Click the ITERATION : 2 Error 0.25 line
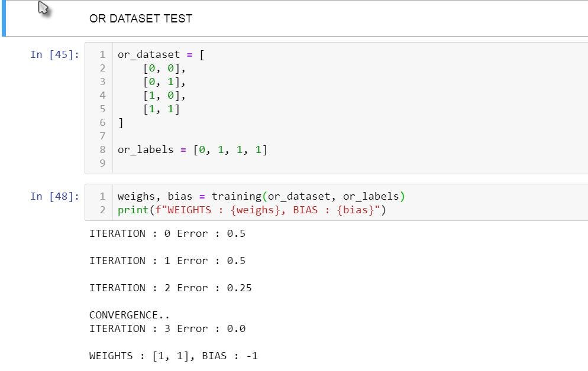The height and width of the screenshot is (371, 588). 170,288
